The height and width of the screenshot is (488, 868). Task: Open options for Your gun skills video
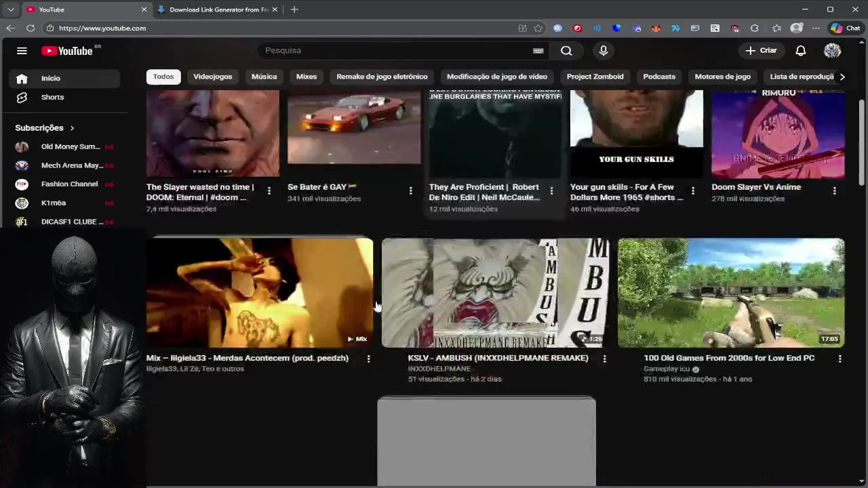693,191
